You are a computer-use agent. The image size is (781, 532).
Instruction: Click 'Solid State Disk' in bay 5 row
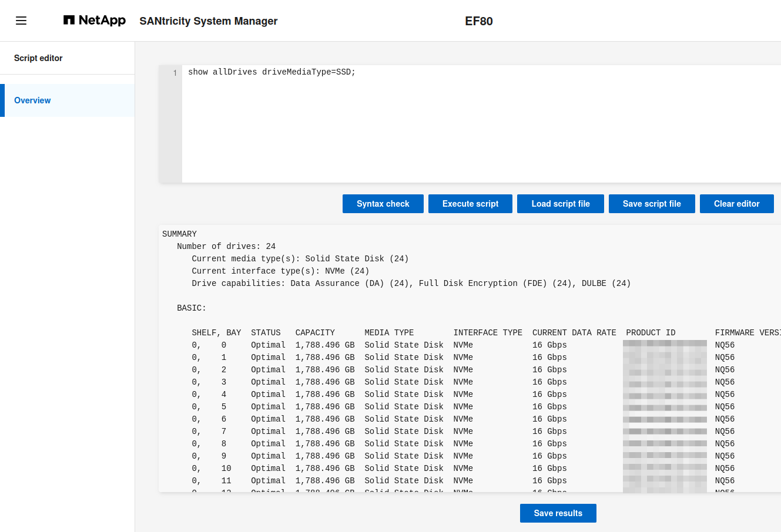point(404,406)
